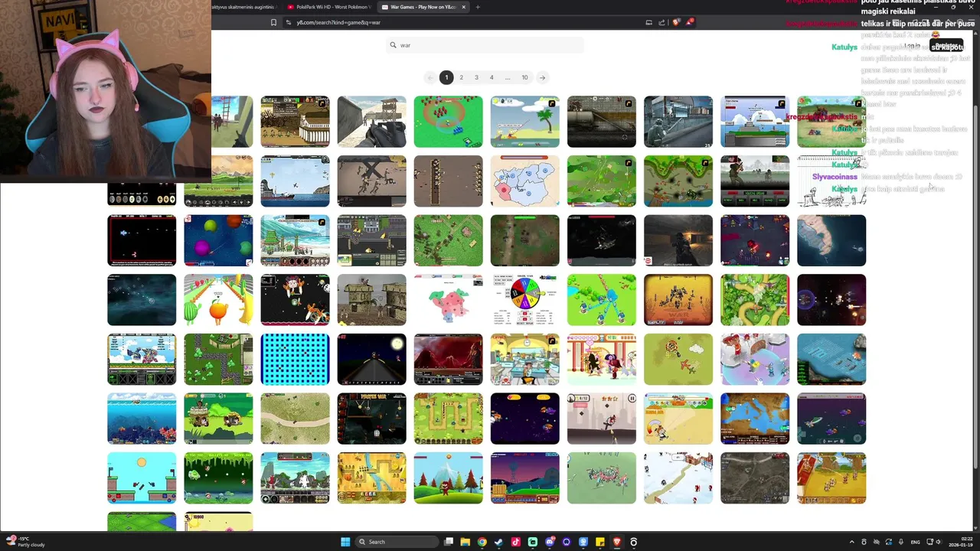The image size is (980, 551).
Task: Open the green field red troops thumbnail
Action: (x=448, y=122)
